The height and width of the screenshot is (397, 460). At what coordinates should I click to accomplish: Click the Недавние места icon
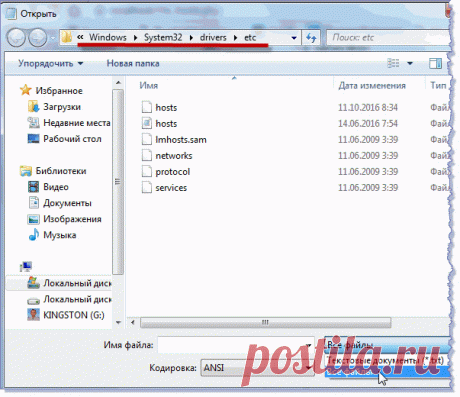33,123
